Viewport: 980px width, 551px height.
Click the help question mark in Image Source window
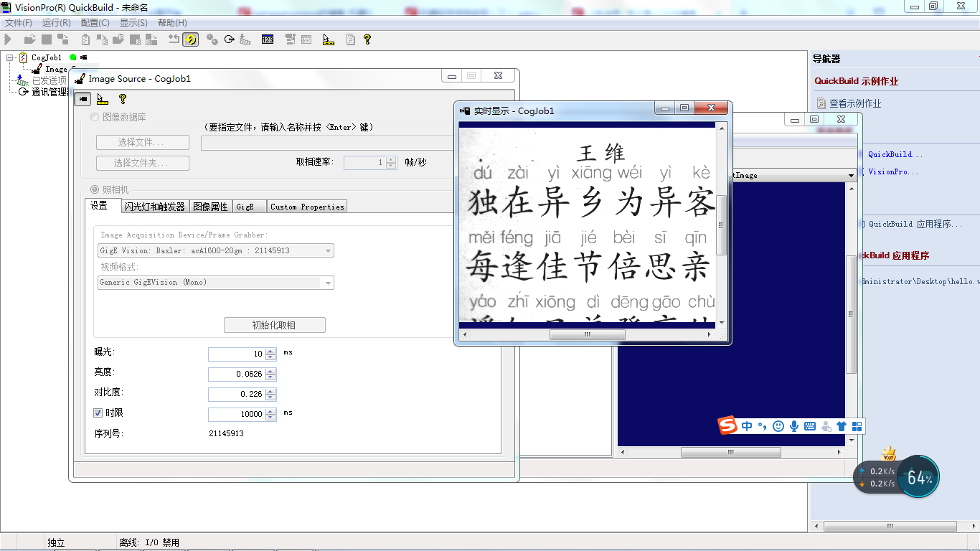[x=123, y=99]
